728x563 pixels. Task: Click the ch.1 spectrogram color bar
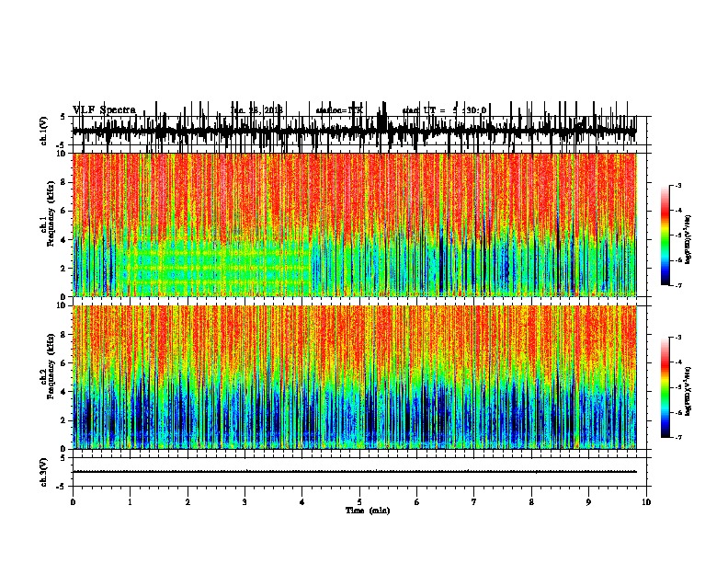click(665, 236)
